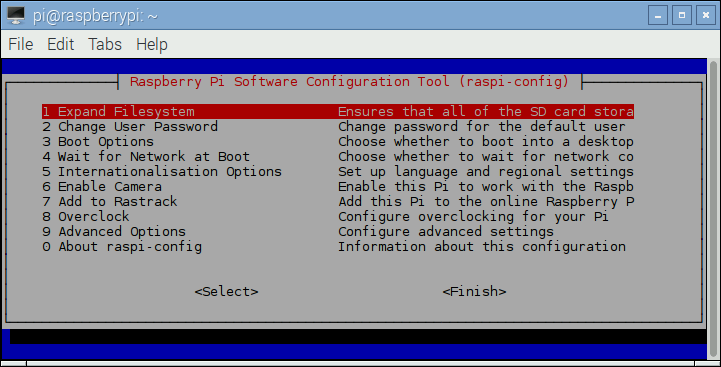Select Change User Password entry
The width and height of the screenshot is (721, 367).
(338, 126)
